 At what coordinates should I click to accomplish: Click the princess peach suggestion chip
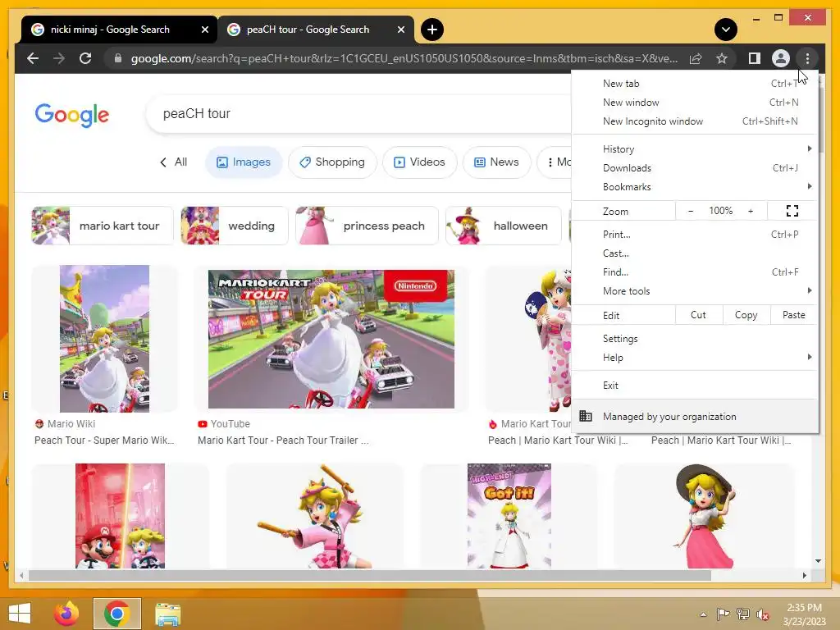click(367, 226)
